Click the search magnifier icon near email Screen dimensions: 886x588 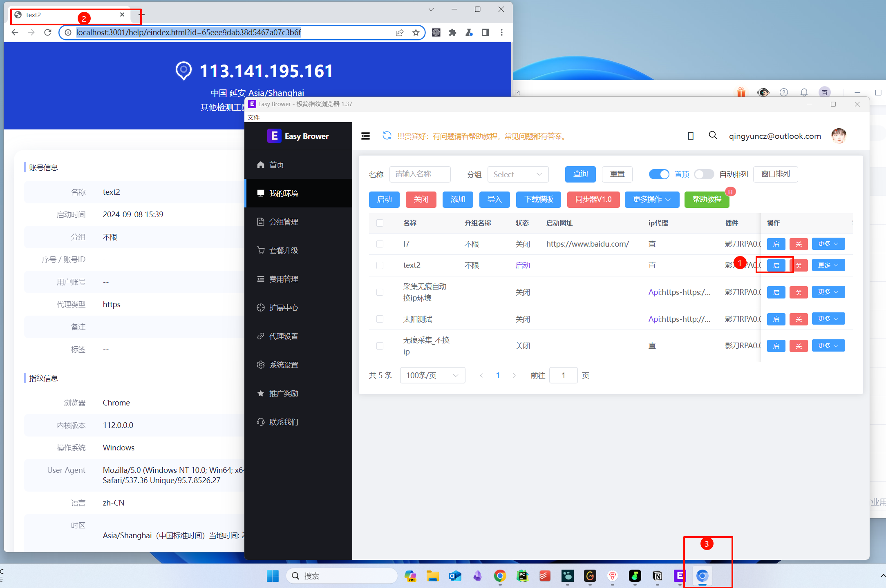[712, 136]
